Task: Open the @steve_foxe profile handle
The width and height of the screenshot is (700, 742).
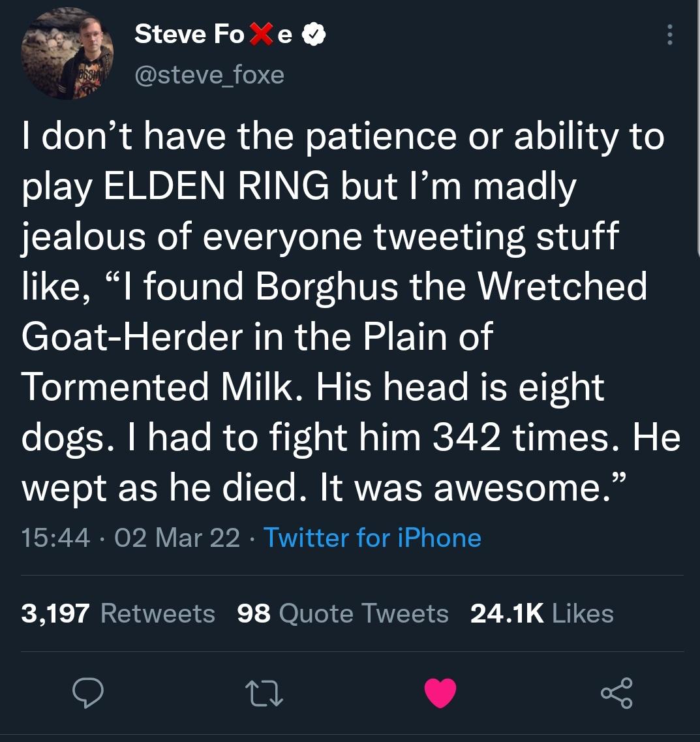Action: tap(210, 74)
